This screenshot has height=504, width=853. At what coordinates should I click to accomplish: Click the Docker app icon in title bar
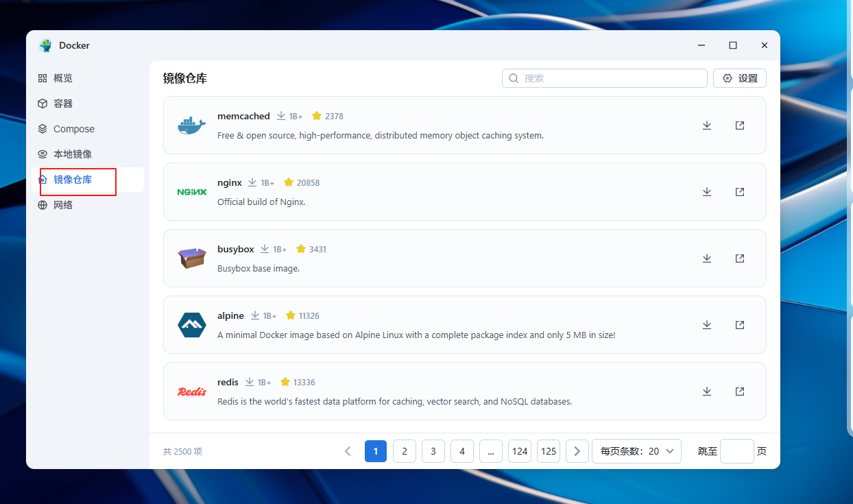46,45
